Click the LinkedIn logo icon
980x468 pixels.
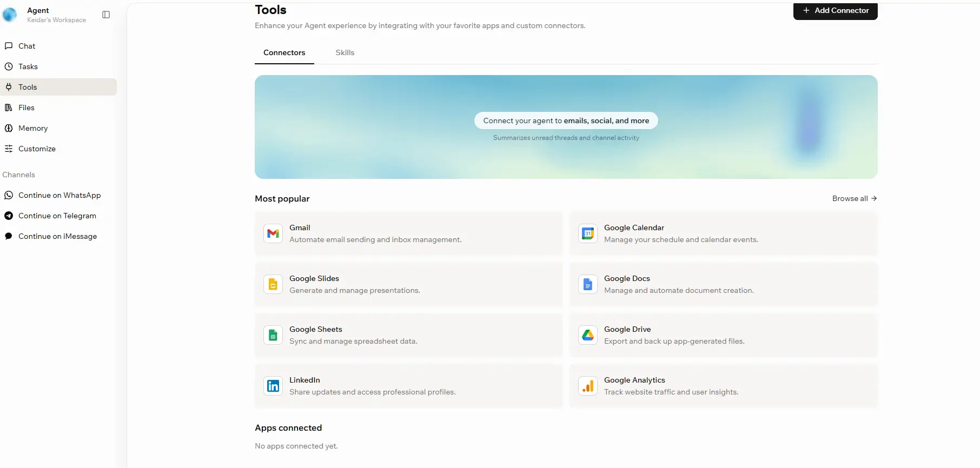tap(273, 386)
